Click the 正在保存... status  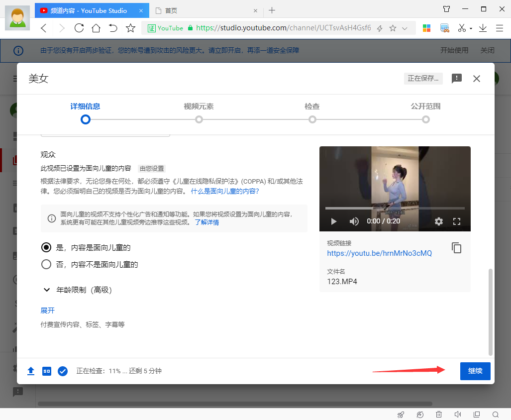coord(423,79)
